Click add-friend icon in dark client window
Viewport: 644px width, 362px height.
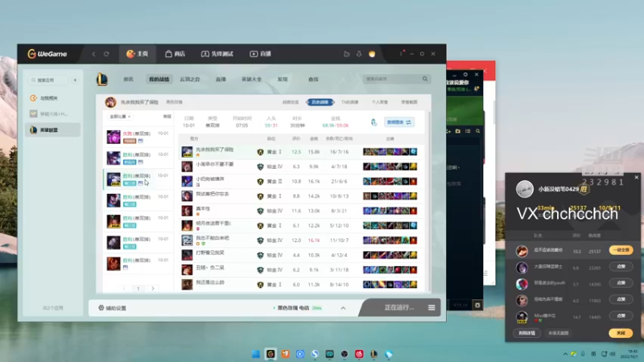(448, 131)
